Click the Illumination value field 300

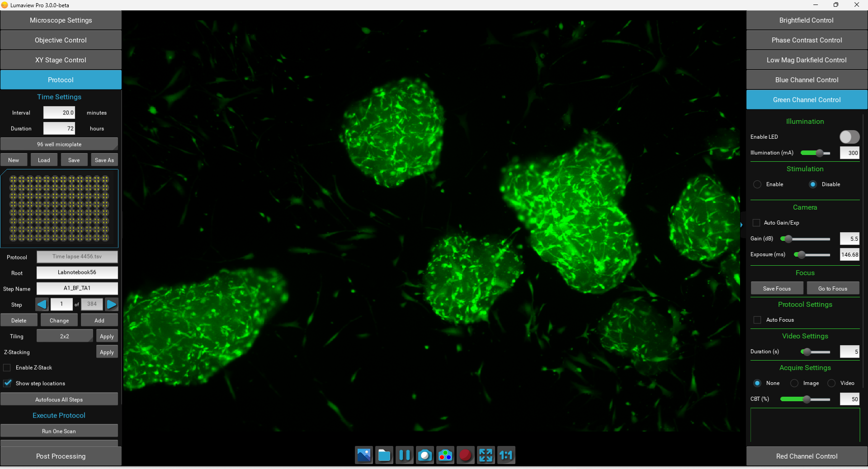pos(849,153)
